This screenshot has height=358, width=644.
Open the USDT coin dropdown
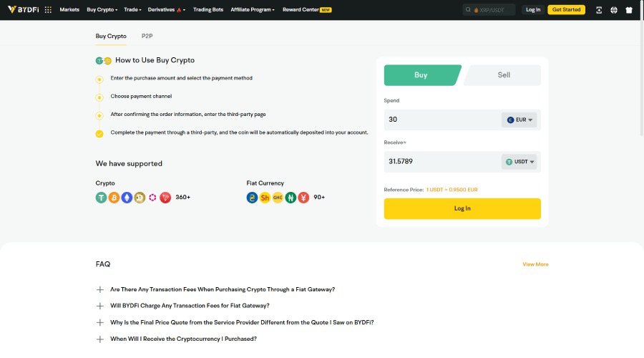[x=519, y=162]
